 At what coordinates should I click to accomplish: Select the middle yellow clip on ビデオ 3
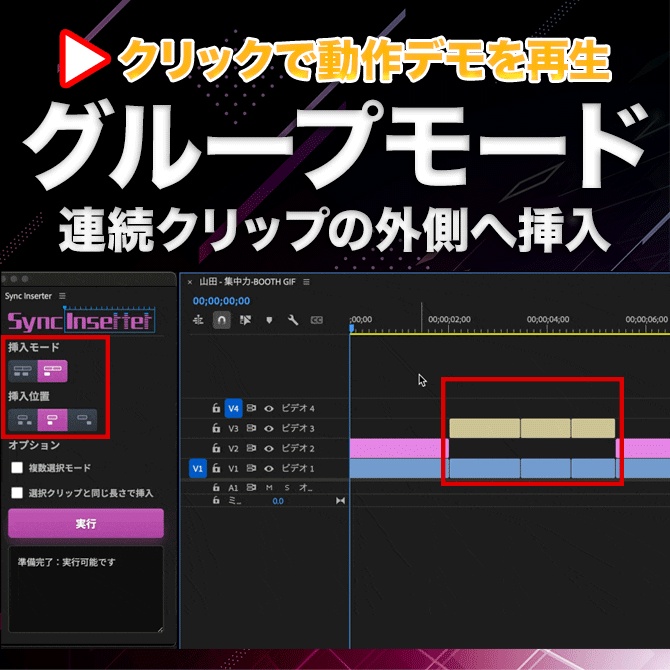click(x=546, y=428)
